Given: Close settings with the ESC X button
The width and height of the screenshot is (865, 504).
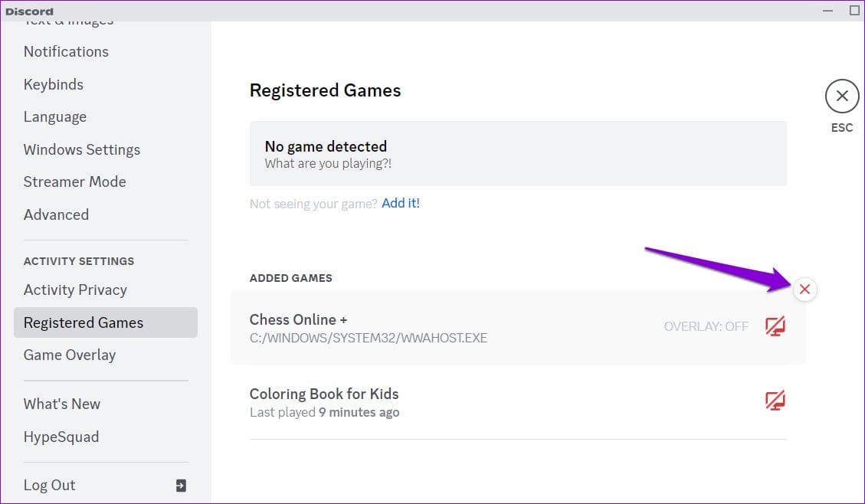Looking at the screenshot, I should [842, 96].
